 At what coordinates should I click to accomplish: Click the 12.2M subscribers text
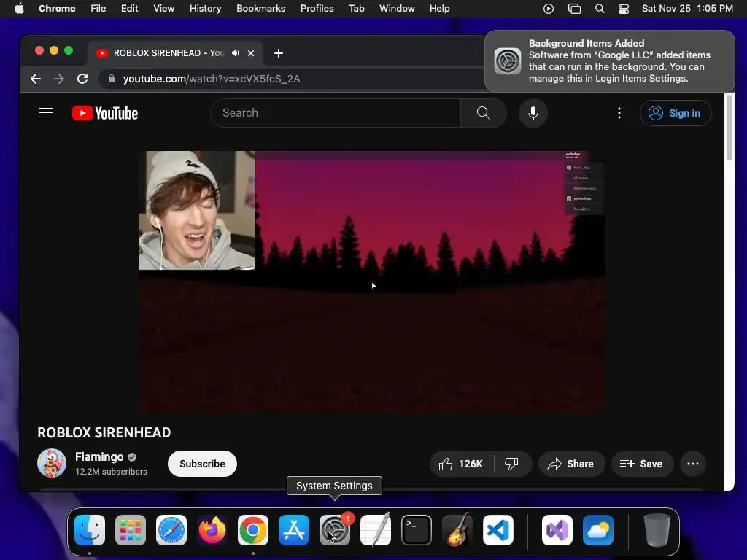[111, 472]
